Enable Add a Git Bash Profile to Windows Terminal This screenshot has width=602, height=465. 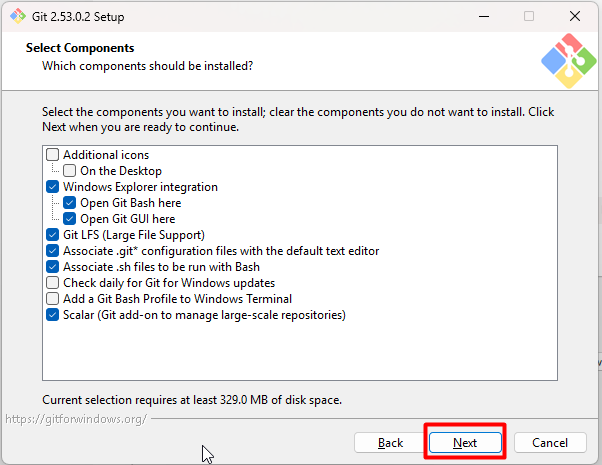click(53, 299)
